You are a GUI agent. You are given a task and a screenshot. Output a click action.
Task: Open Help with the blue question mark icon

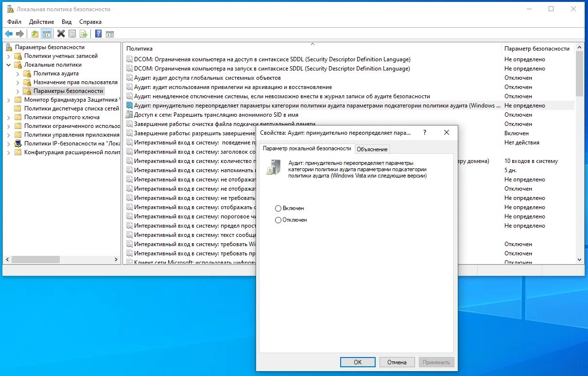pos(98,34)
